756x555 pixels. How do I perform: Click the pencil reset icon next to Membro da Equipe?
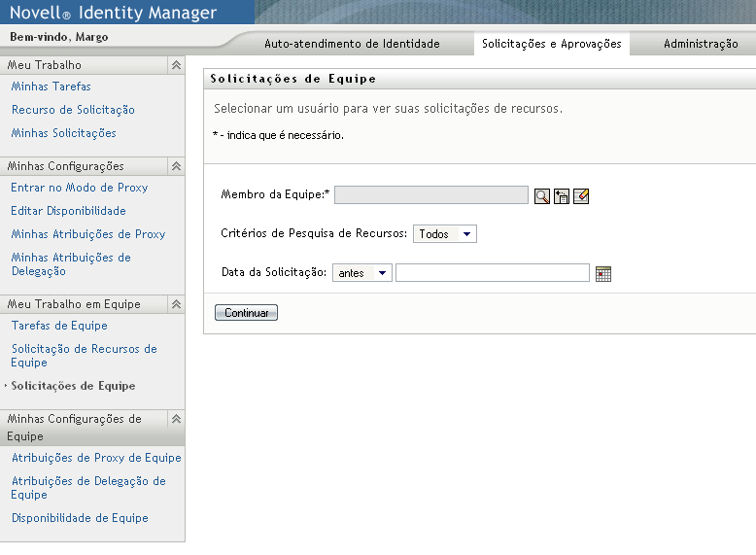tap(581, 196)
